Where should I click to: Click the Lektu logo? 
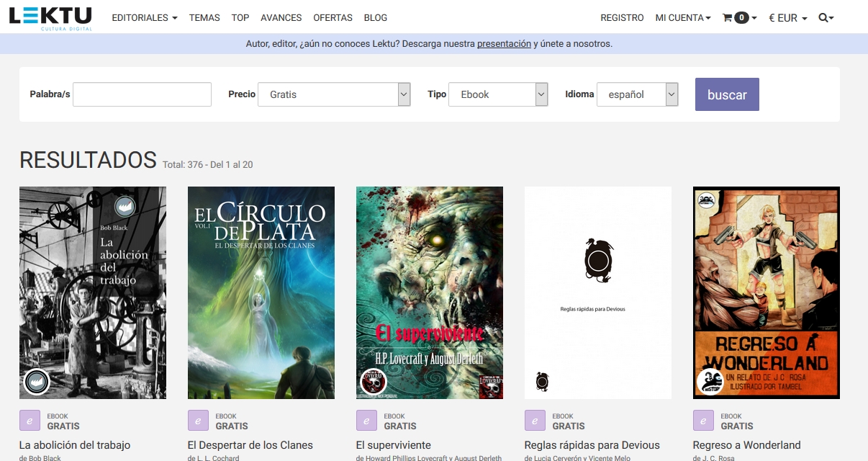tap(50, 17)
